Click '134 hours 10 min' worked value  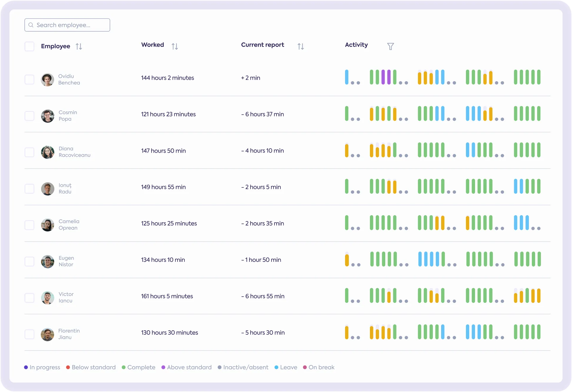163,260
